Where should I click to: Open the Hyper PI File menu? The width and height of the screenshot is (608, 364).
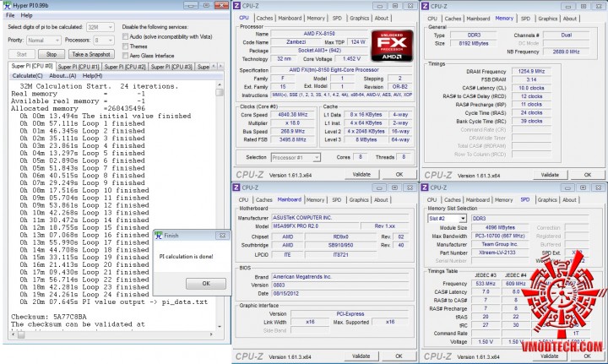click(10, 15)
